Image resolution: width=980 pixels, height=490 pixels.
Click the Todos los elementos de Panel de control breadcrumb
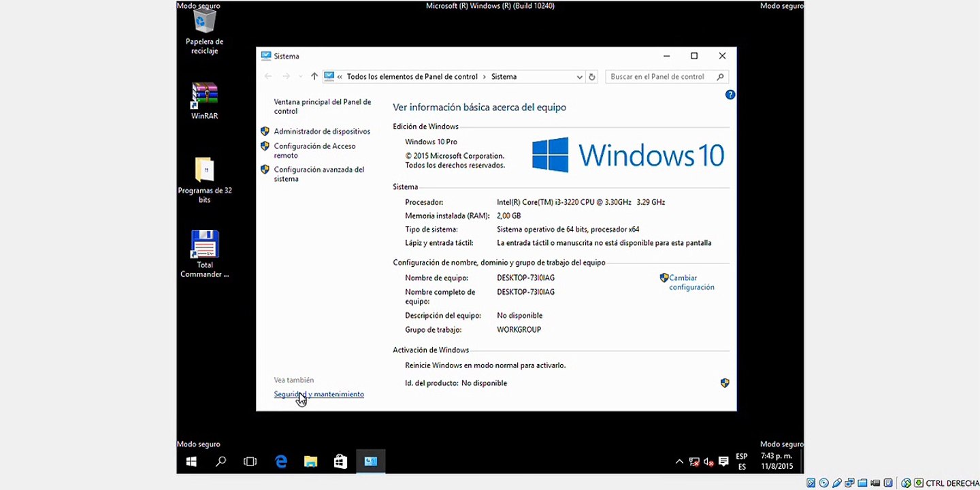412,77
